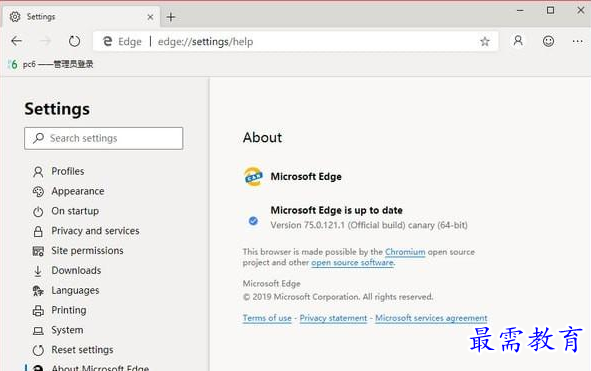This screenshot has width=591, height=371.
Task: Add page to favorites with star icon
Action: click(485, 41)
